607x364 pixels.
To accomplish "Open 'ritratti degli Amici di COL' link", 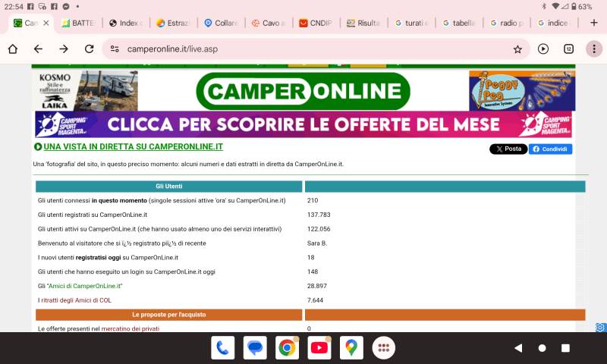I will click(x=77, y=300).
